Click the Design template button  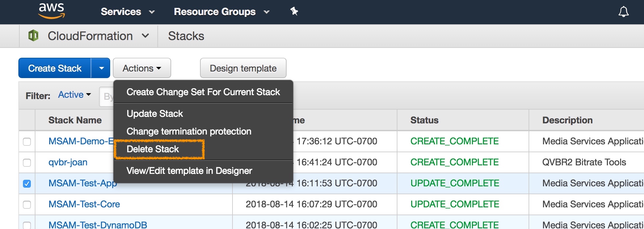(x=243, y=68)
